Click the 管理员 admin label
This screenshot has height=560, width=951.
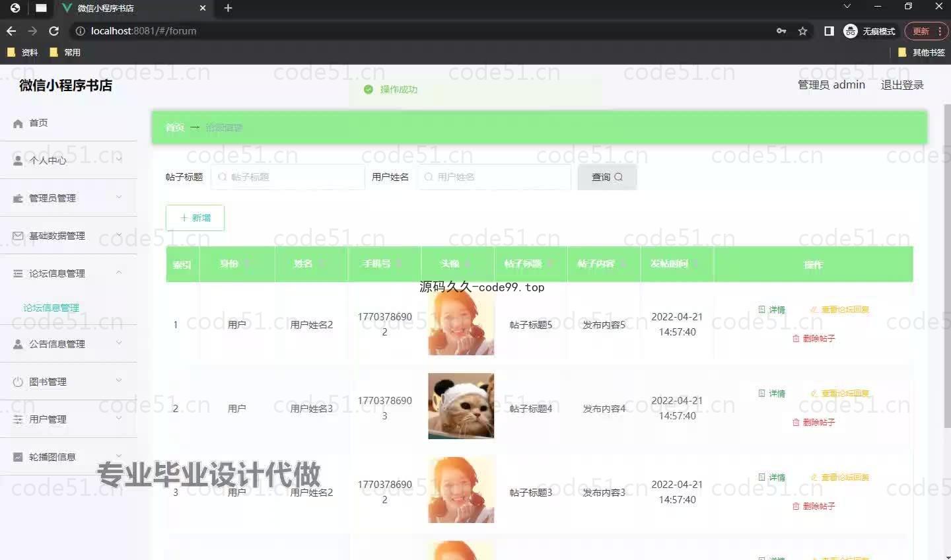[831, 85]
